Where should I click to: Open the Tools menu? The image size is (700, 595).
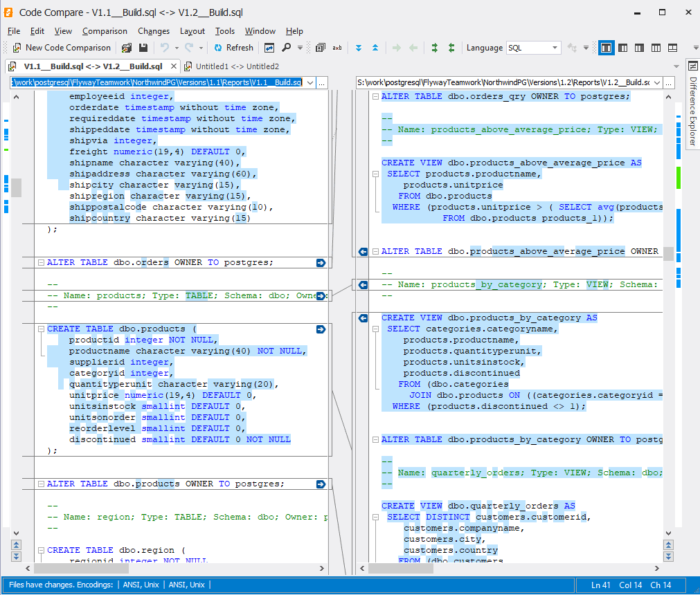point(224,31)
